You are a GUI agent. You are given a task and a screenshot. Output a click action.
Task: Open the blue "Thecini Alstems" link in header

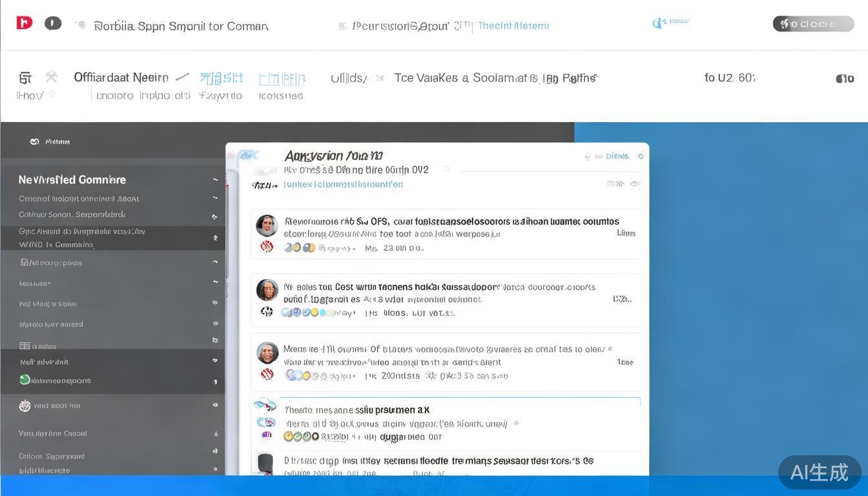(513, 26)
